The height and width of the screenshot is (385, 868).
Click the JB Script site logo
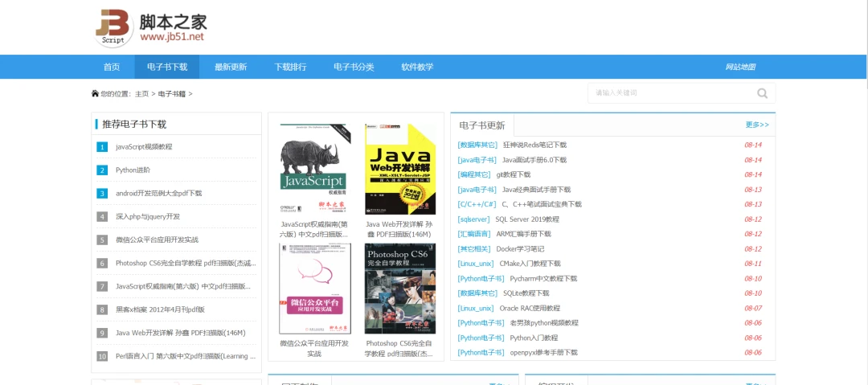(113, 27)
